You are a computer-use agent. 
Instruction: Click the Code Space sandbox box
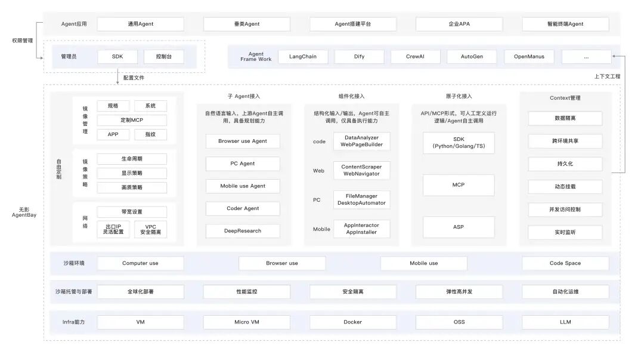pyautogui.click(x=565, y=263)
